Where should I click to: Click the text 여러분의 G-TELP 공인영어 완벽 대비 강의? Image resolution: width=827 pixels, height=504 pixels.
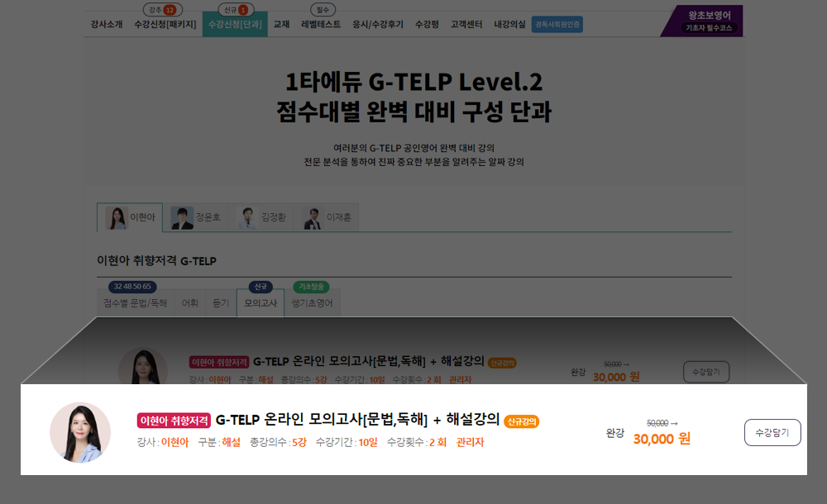tap(414, 148)
